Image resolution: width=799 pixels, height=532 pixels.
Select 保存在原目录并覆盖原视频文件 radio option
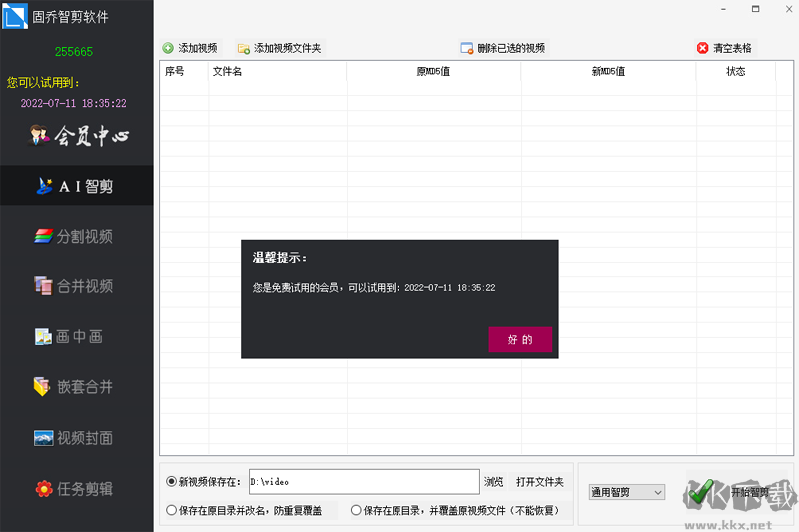tap(356, 510)
